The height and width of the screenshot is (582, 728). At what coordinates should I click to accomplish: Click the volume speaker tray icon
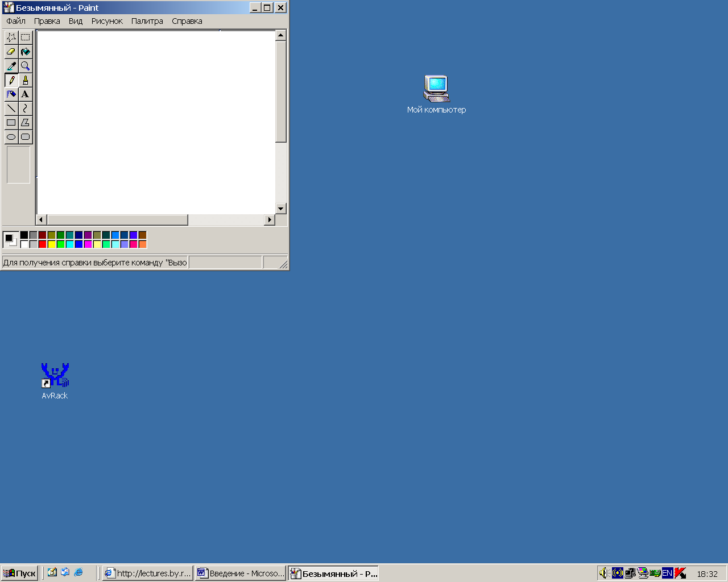click(603, 573)
